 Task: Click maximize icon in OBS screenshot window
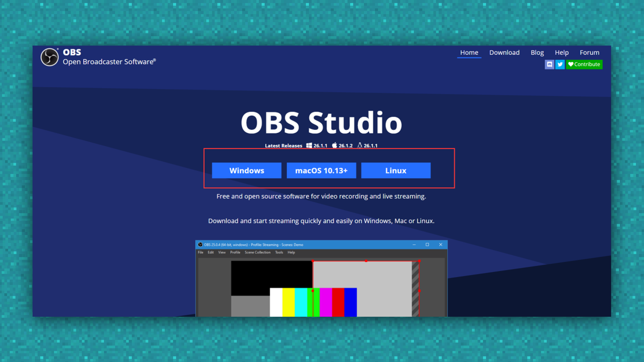(x=427, y=245)
